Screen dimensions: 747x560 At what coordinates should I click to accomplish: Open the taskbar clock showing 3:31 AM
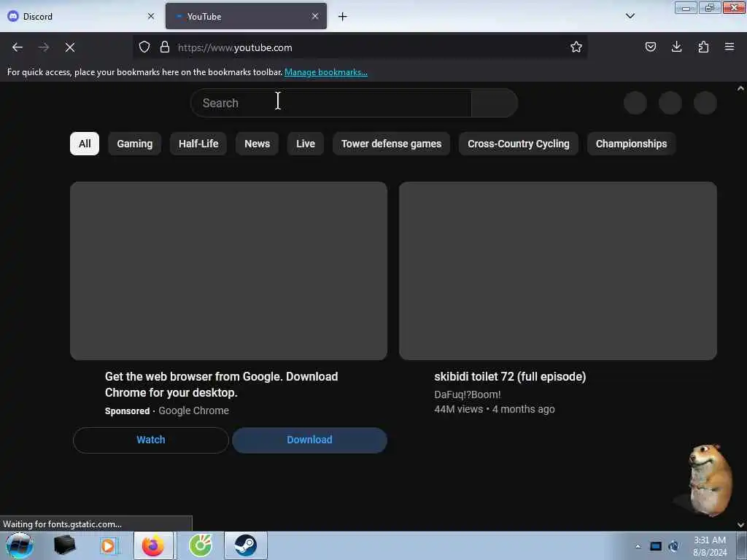pos(710,546)
